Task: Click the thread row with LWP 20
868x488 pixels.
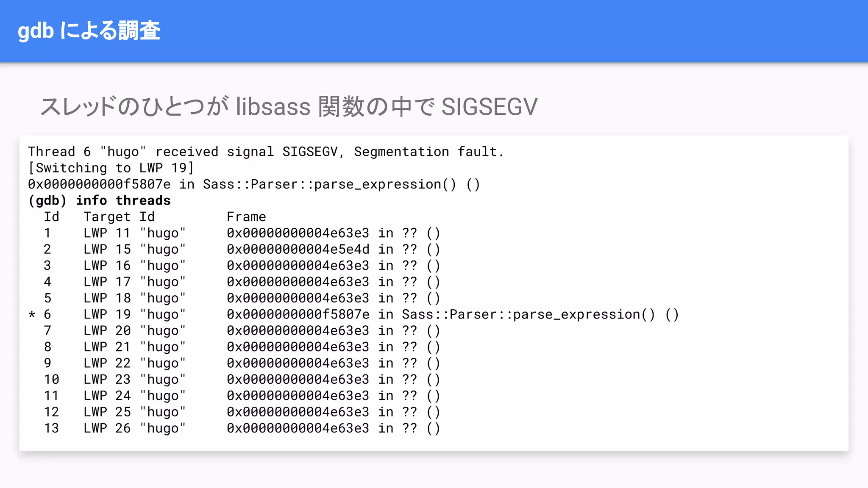Action: [242, 330]
